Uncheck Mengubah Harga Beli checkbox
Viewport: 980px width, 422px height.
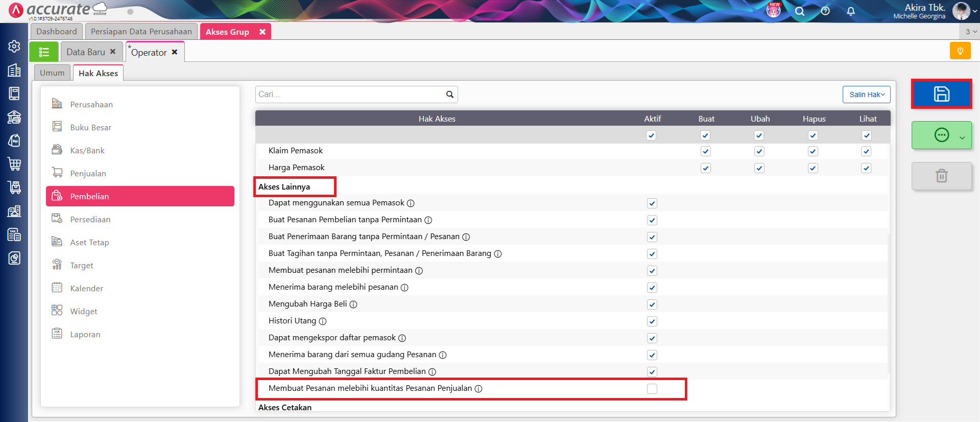652,304
